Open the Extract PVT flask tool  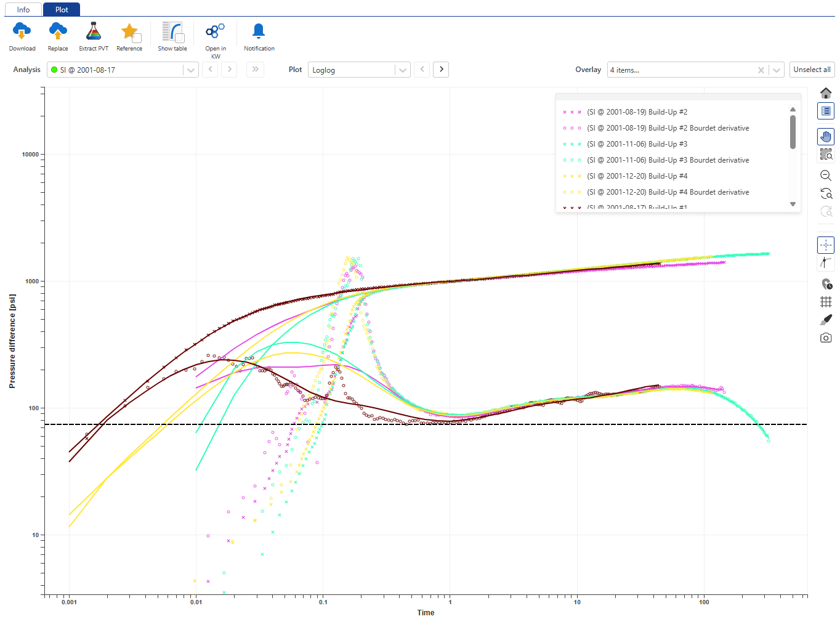coord(94,31)
